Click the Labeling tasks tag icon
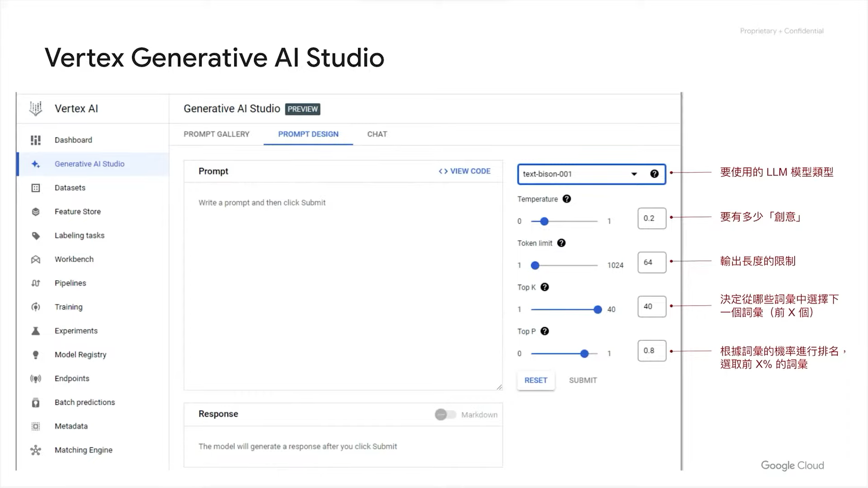 pyautogui.click(x=36, y=235)
